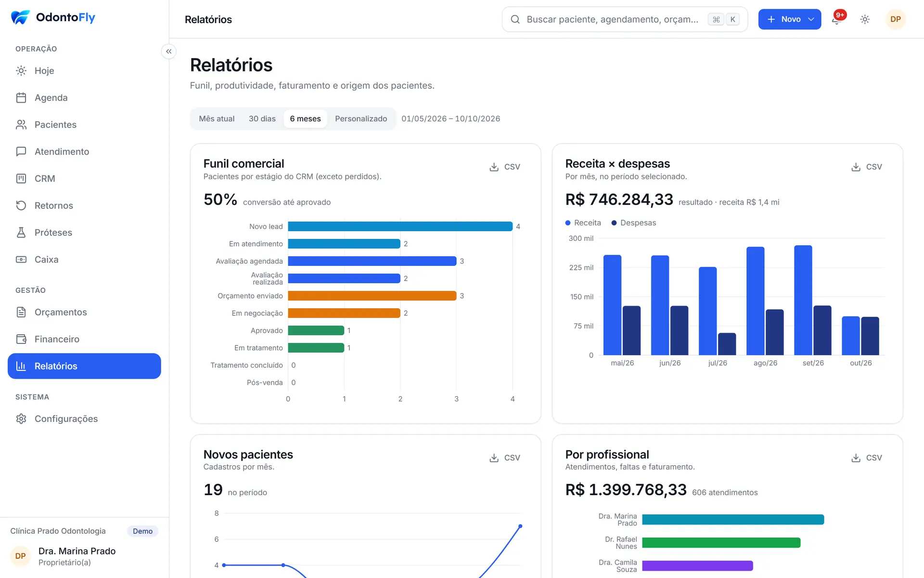Click the Demo badge

(x=142, y=531)
